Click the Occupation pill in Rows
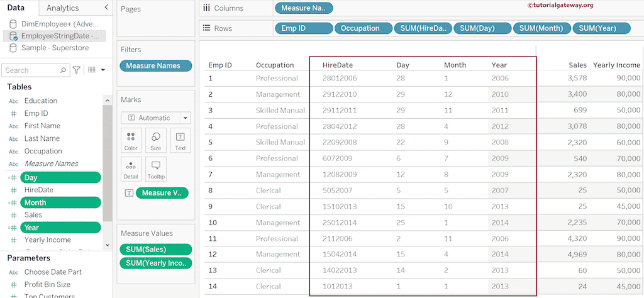Image resolution: width=644 pixels, height=298 pixels. (x=363, y=28)
